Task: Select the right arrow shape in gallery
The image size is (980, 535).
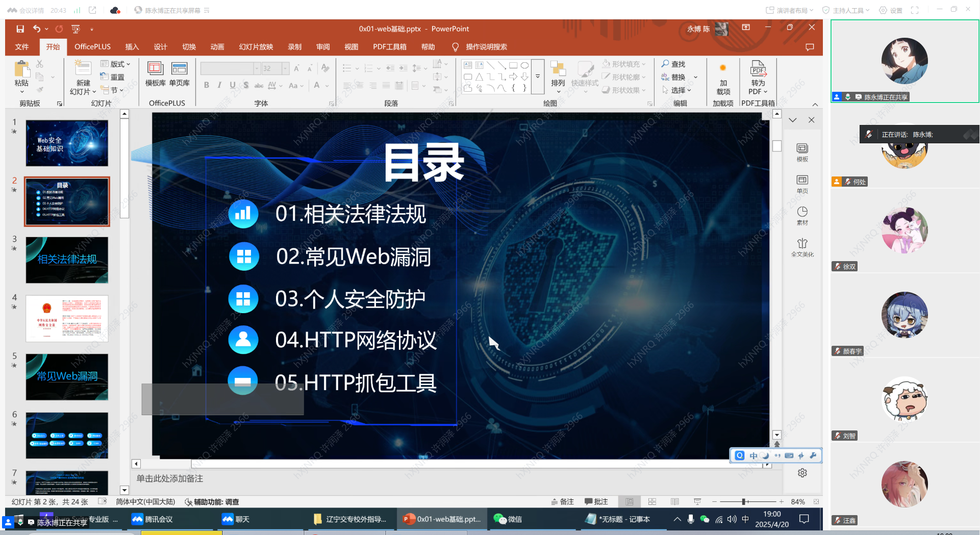Action: pyautogui.click(x=513, y=77)
